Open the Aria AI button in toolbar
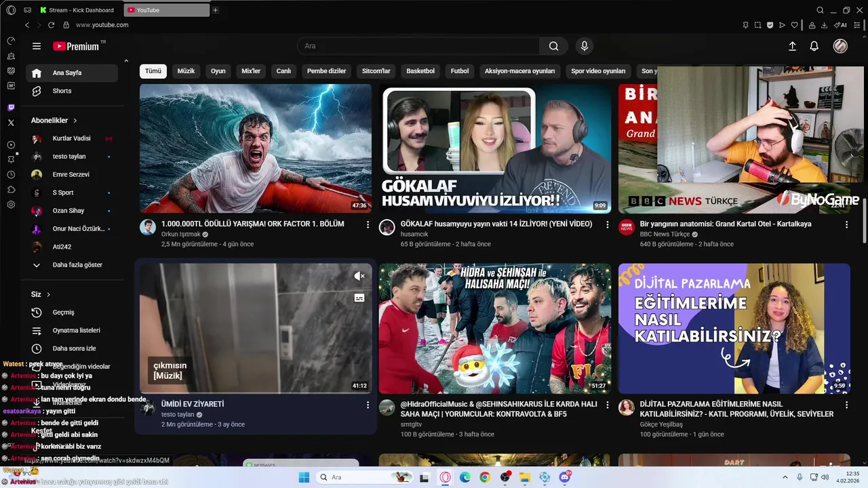This screenshot has width=868, height=488. pos(840,25)
